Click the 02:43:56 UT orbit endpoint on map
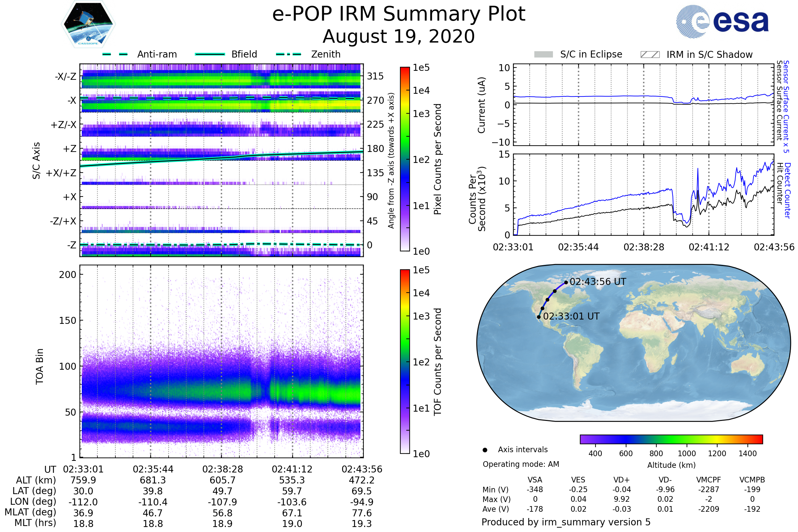Image resolution: width=798 pixels, height=532 pixels. (566, 282)
